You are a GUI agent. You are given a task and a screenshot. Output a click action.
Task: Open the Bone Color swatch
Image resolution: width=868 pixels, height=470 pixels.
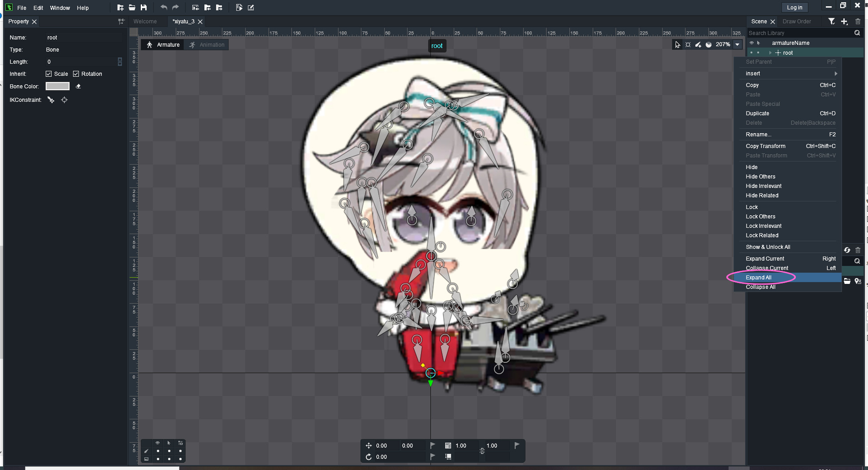[57, 86]
